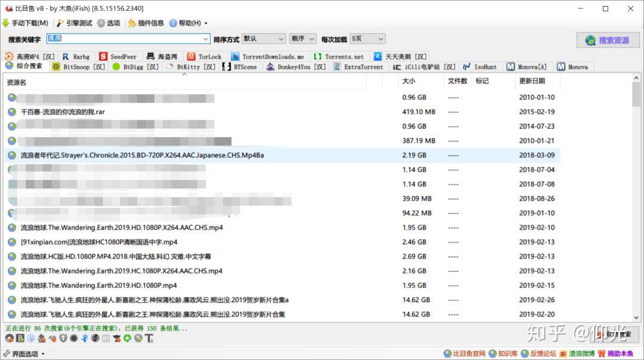Image resolution: width=644 pixels, height=360 pixels.
Task: Click the 387.19 MB size cell
Action: point(419,141)
